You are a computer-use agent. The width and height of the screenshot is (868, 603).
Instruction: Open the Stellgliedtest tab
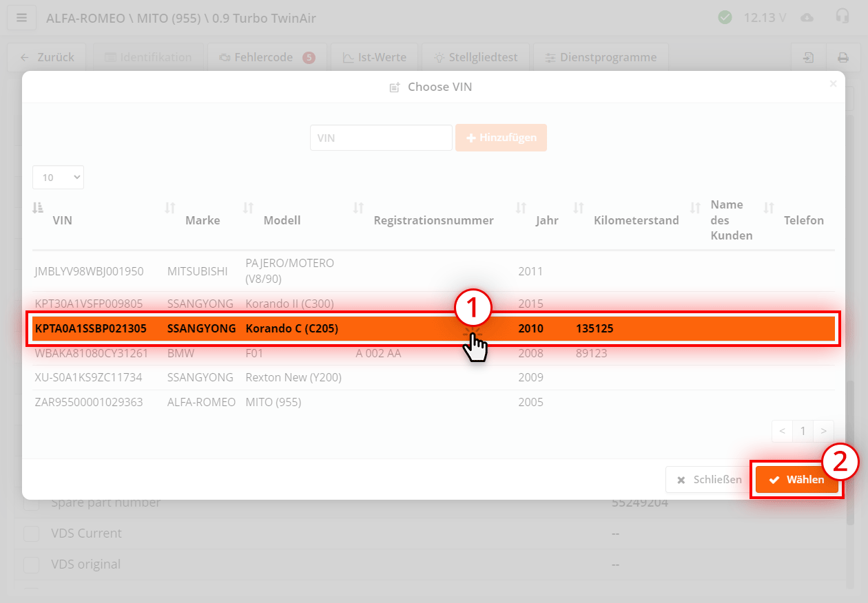(x=475, y=58)
